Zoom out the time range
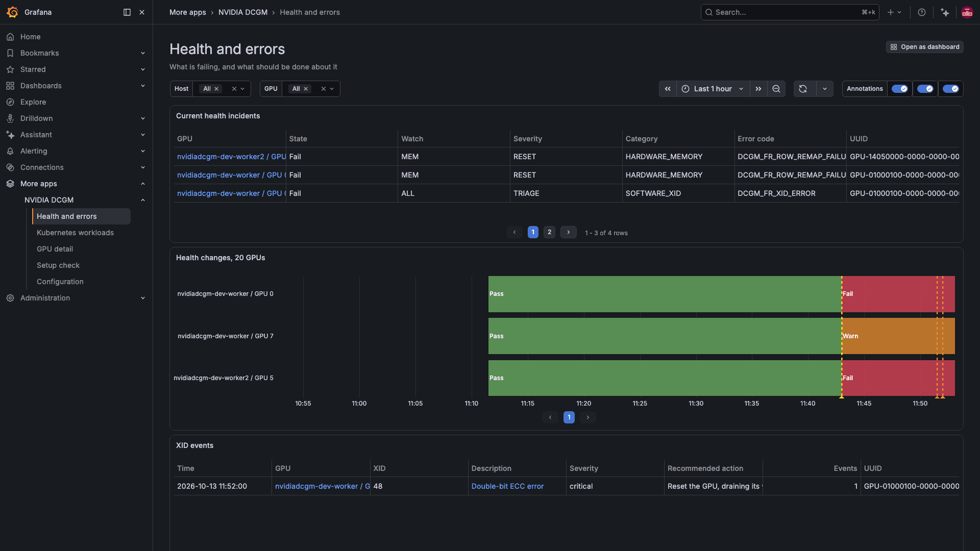Screen dimensions: 980x551 pos(776,89)
